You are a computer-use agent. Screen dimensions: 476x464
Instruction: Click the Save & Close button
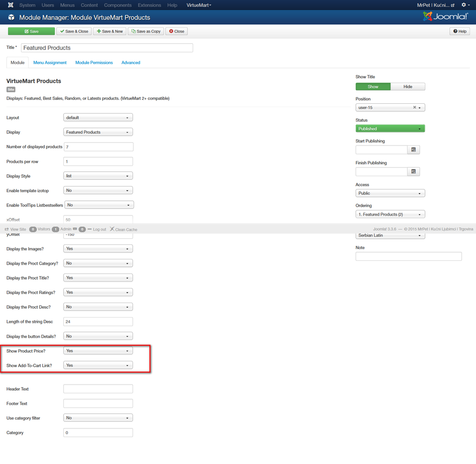pos(74,31)
